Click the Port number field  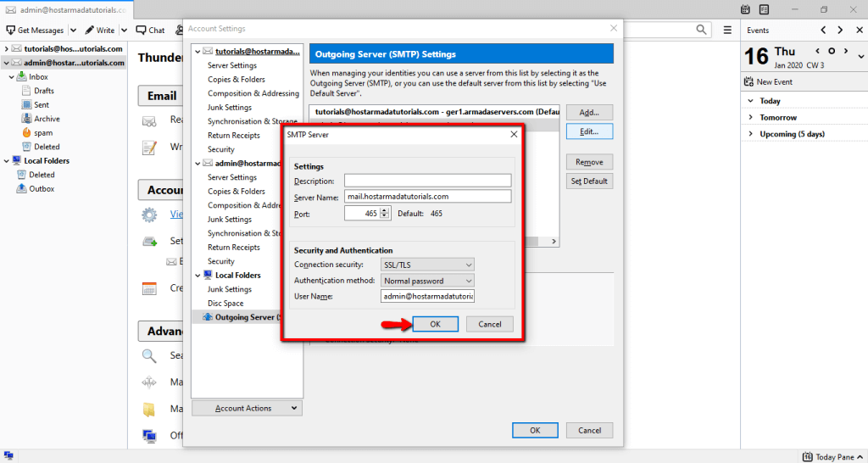click(362, 213)
